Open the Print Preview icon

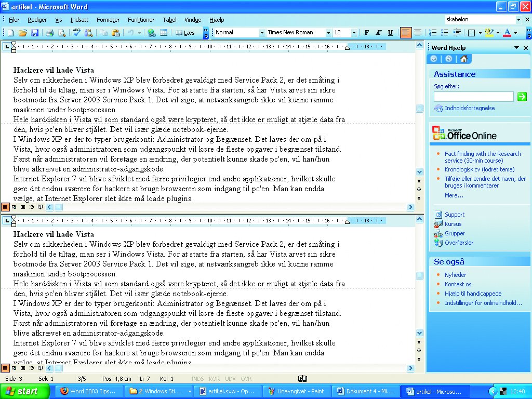[62, 33]
